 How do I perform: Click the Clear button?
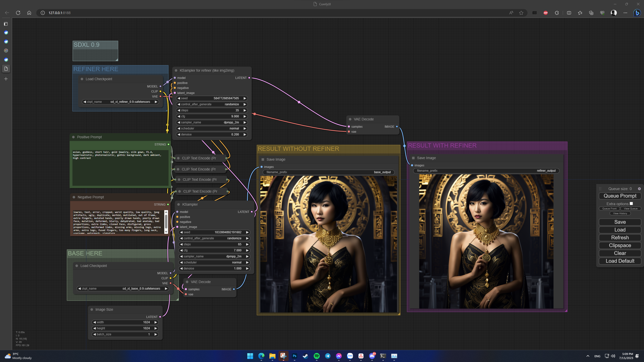(620, 253)
